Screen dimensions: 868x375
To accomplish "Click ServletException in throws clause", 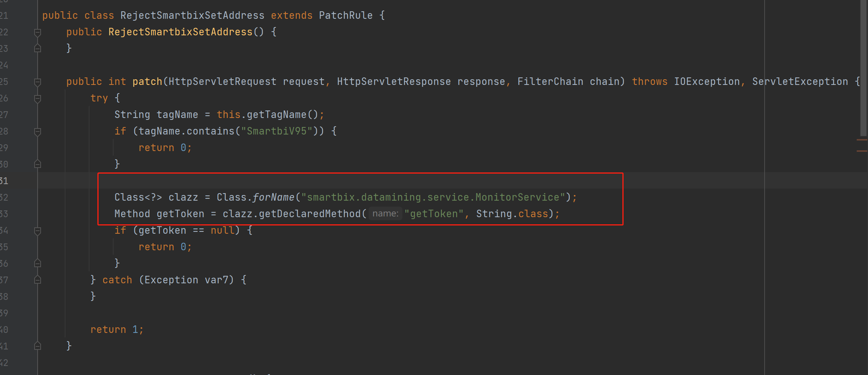I will tap(800, 82).
